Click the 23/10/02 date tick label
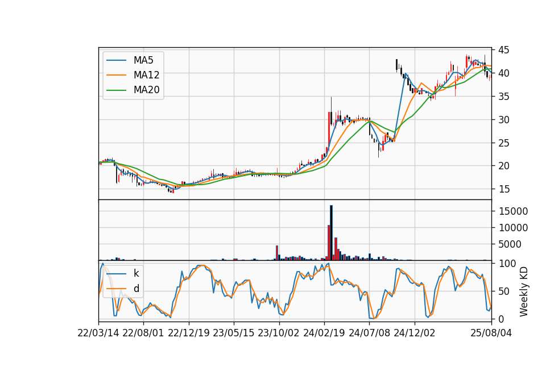Image resolution: width=546 pixels, height=392 pixels. coord(279,333)
